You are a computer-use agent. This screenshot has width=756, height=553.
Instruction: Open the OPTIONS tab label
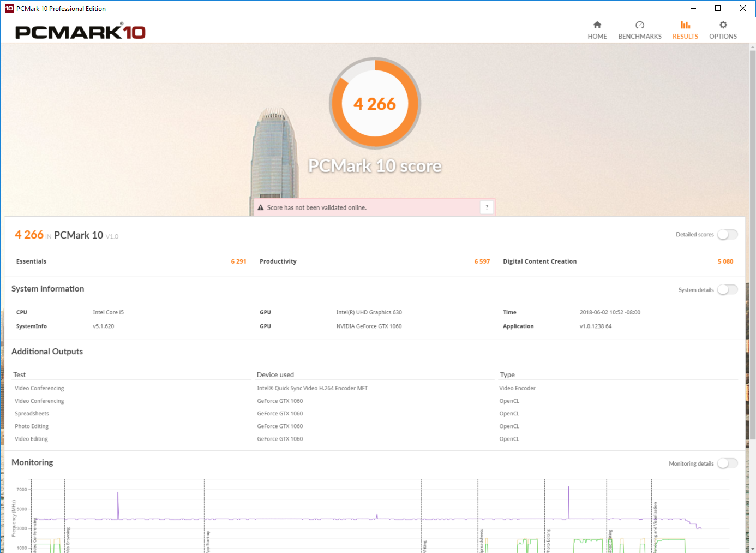point(723,37)
